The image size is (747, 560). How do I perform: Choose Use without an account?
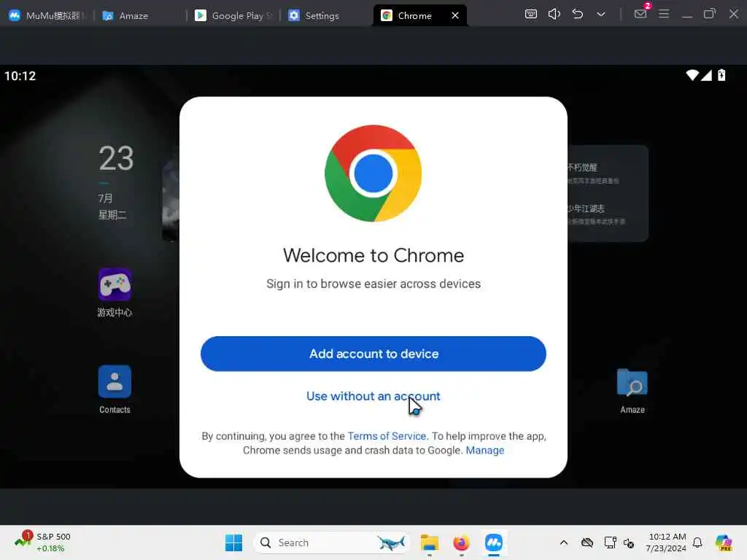[373, 396]
